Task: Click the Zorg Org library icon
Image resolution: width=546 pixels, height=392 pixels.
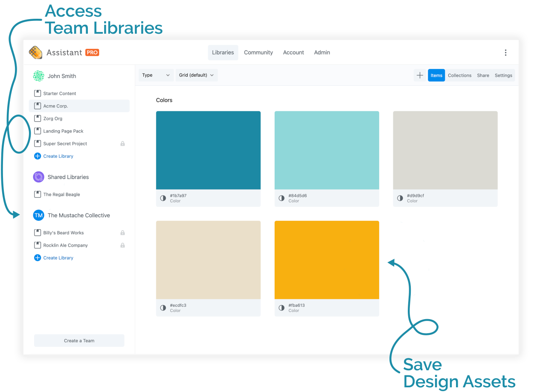Action: pos(38,118)
